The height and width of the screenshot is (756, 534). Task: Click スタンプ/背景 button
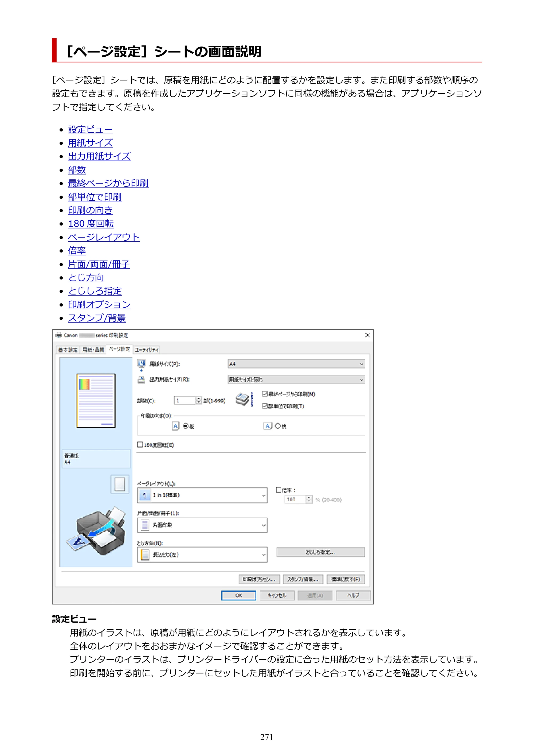pos(303,579)
